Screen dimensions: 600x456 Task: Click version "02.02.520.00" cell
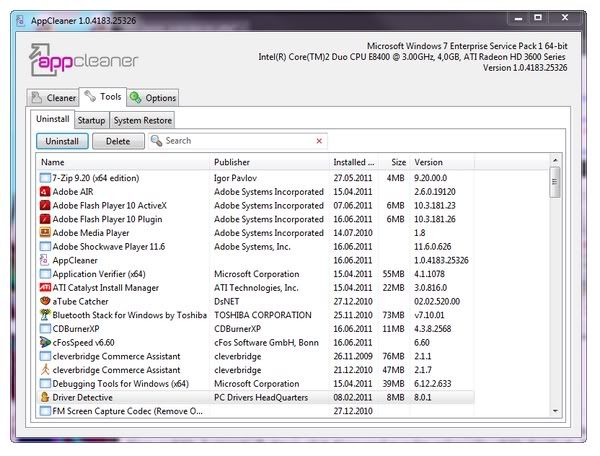[x=437, y=301]
